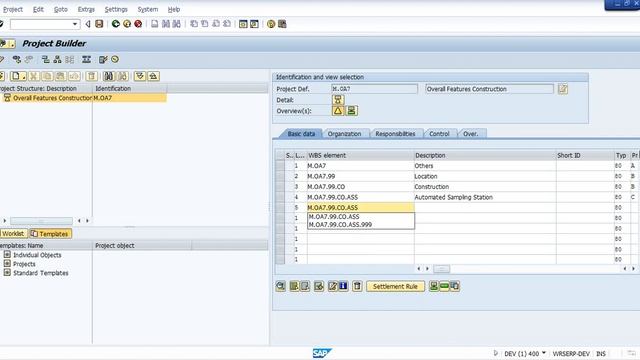
Task: Click the second Overview(s) icon
Action: 351,111
